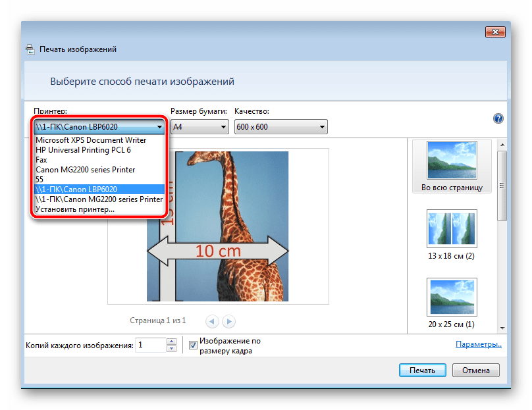Choose the 20 x 25 cm layout
This screenshot has height=410, width=532.
pyautogui.click(x=451, y=303)
